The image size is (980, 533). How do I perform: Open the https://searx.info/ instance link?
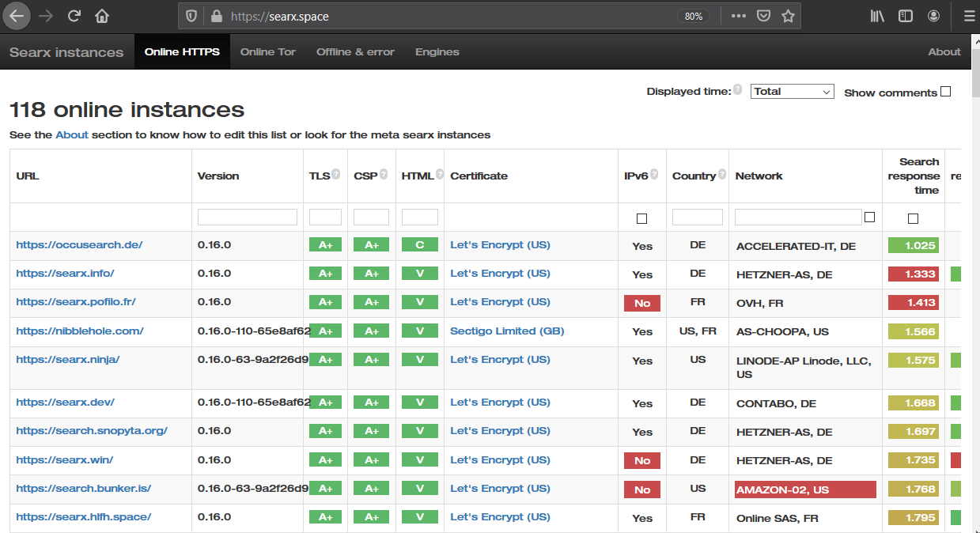tap(65, 274)
